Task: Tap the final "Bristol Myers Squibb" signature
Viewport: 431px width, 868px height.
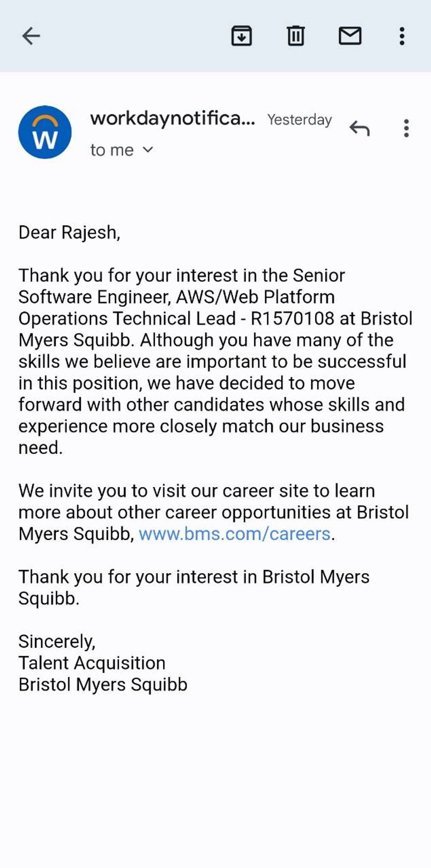Action: coord(103,684)
